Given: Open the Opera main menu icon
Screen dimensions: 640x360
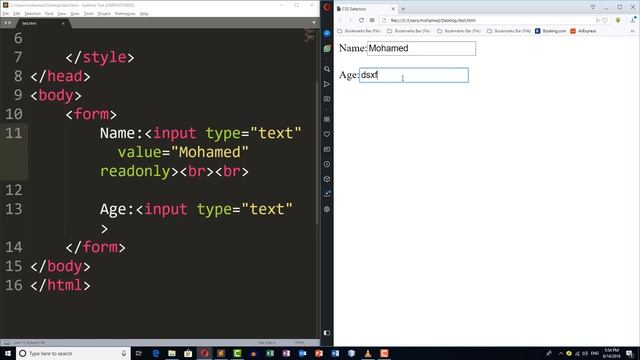Looking at the screenshot, I should point(327,7).
